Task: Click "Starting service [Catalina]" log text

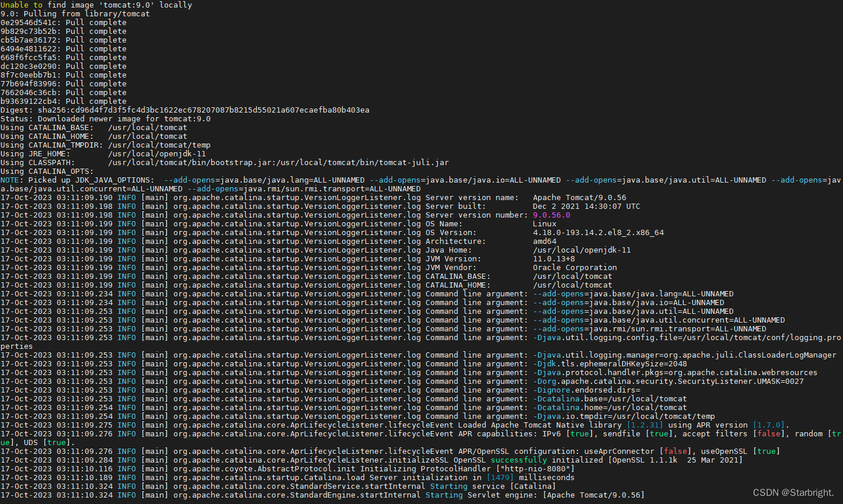Action: tap(493, 486)
